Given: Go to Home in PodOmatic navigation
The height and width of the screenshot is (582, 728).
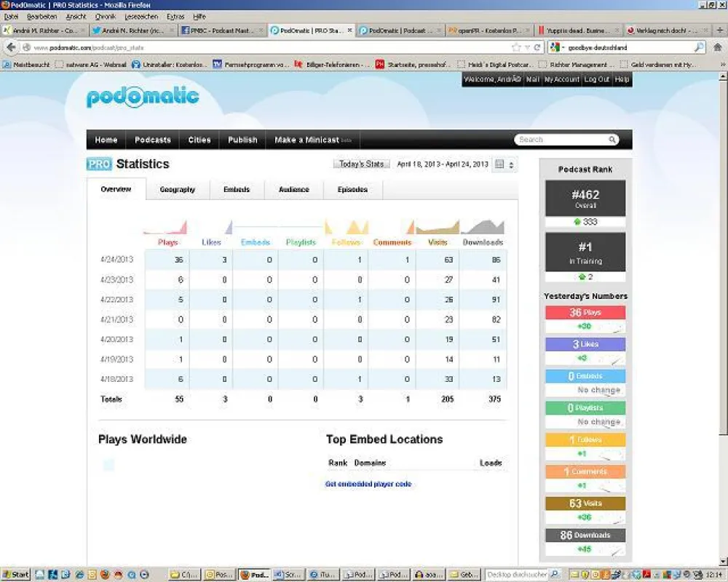Looking at the screenshot, I should click(x=106, y=140).
